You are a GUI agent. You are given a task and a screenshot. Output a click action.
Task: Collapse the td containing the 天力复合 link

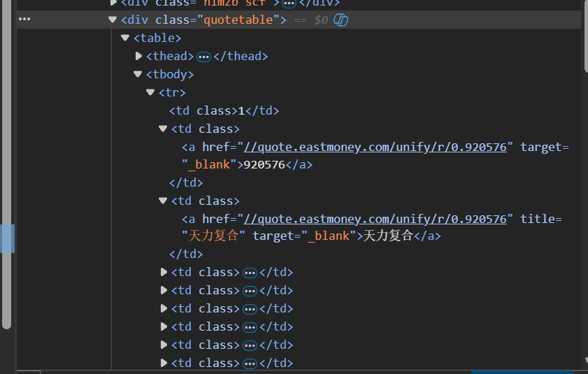[x=163, y=201]
